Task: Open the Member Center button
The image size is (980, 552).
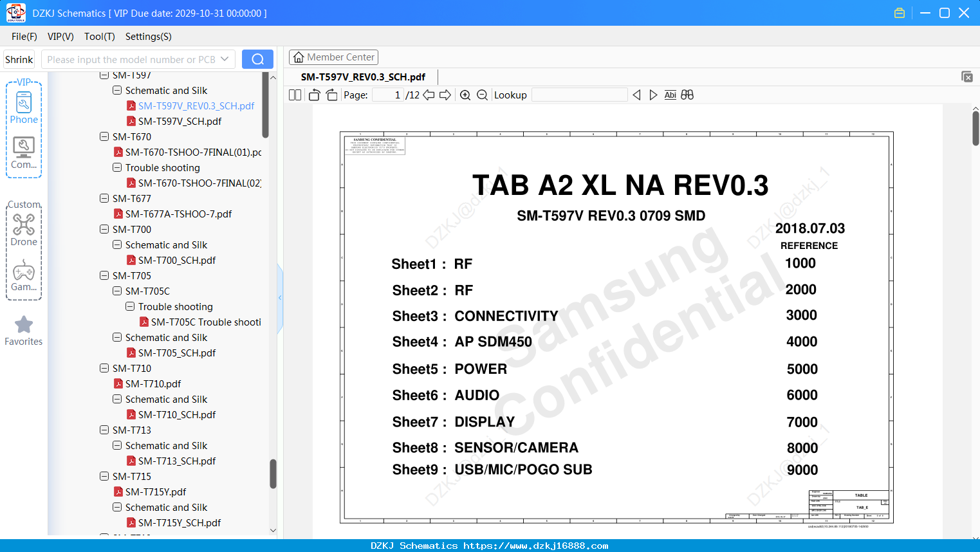Action: [333, 57]
